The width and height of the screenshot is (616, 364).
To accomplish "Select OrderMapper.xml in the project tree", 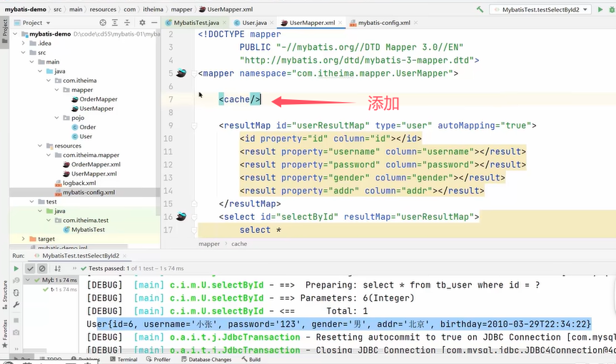I will [96, 165].
